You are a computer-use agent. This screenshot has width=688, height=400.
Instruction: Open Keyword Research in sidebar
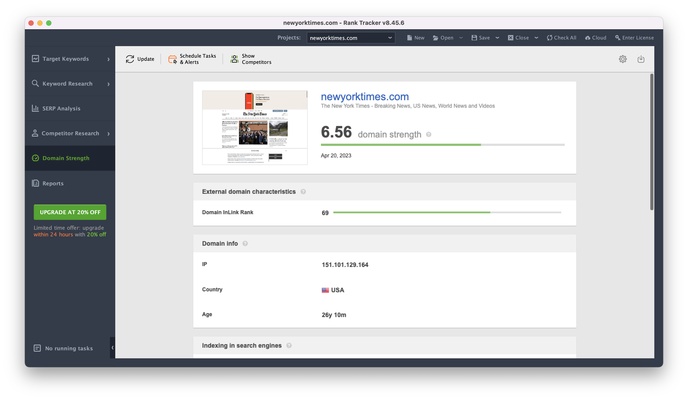(x=69, y=84)
